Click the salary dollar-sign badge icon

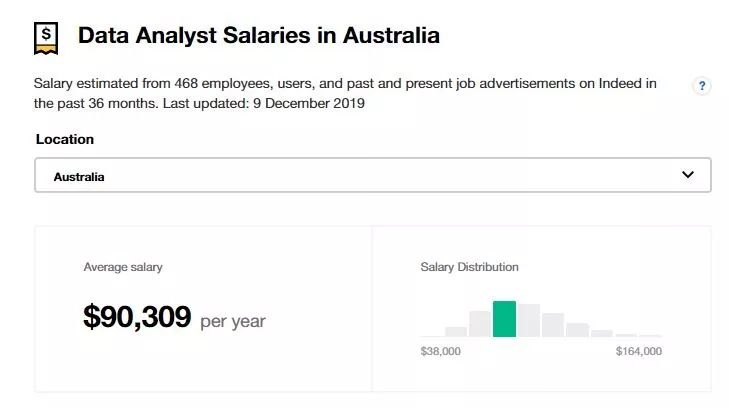pyautogui.click(x=46, y=36)
